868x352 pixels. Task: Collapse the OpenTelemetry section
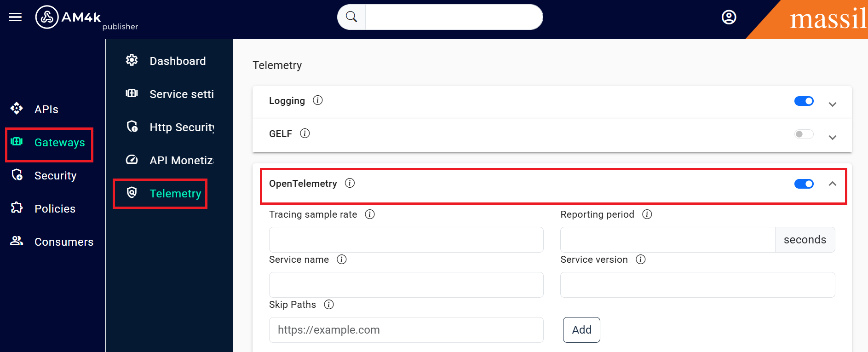point(832,184)
